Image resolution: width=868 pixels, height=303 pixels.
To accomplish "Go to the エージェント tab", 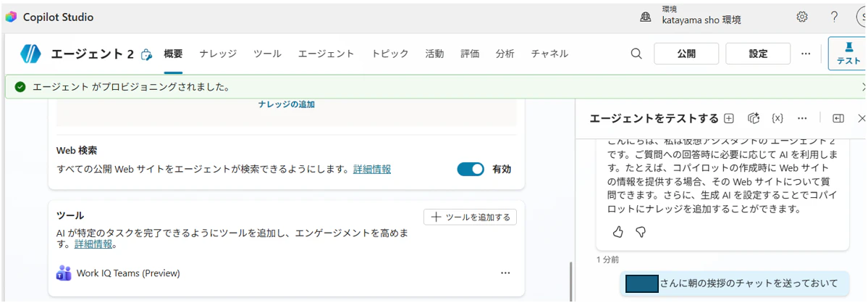I will coord(326,54).
